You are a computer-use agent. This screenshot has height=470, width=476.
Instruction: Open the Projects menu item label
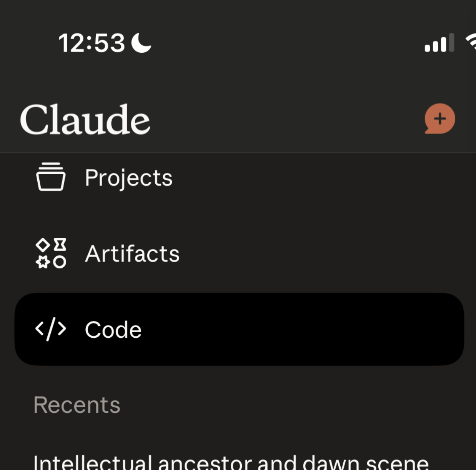(129, 178)
